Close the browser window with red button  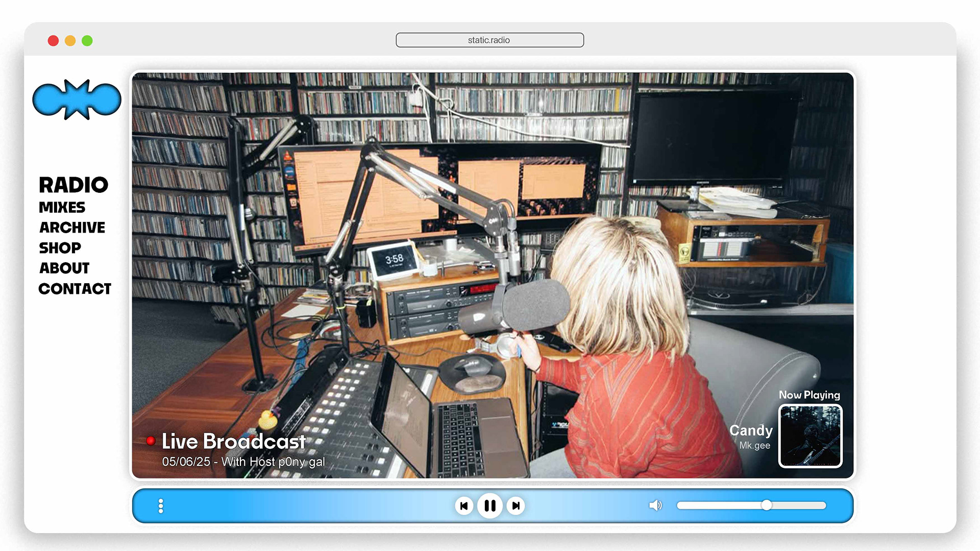click(53, 41)
